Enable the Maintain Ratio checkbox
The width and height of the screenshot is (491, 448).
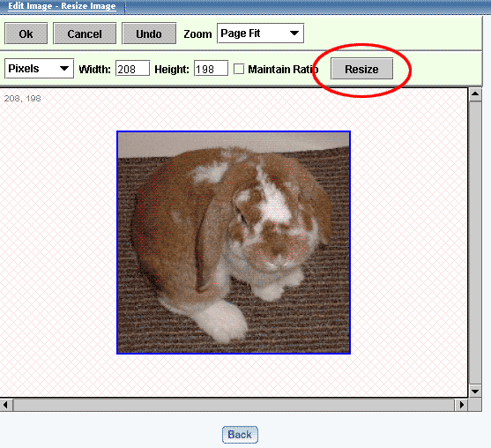239,69
